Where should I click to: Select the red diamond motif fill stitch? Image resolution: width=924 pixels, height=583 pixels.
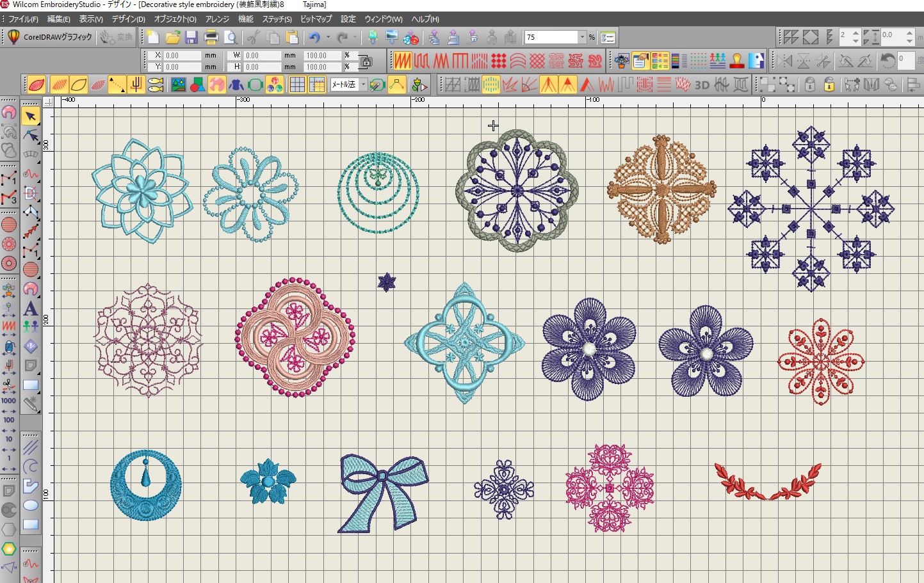click(499, 61)
